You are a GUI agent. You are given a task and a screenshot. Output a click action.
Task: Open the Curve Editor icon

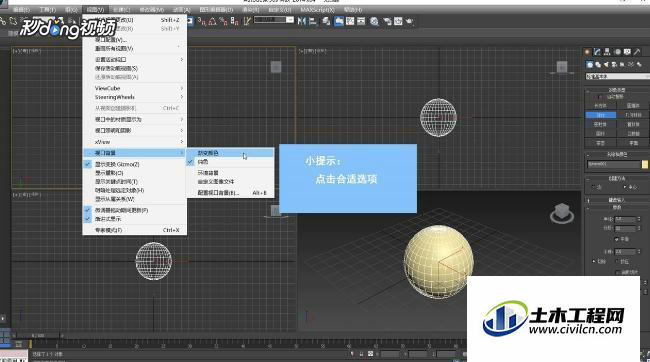[350, 21]
